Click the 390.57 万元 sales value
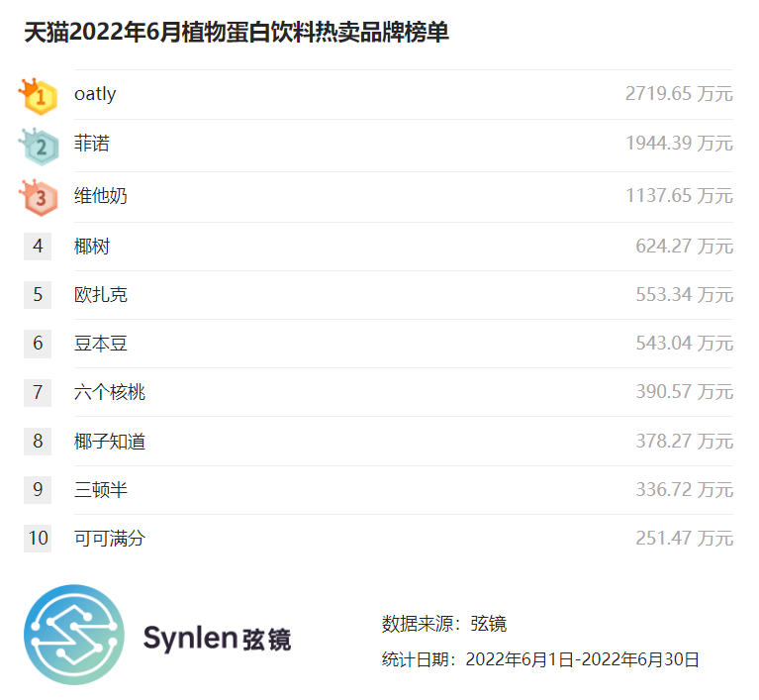The image size is (759, 700). click(x=685, y=391)
